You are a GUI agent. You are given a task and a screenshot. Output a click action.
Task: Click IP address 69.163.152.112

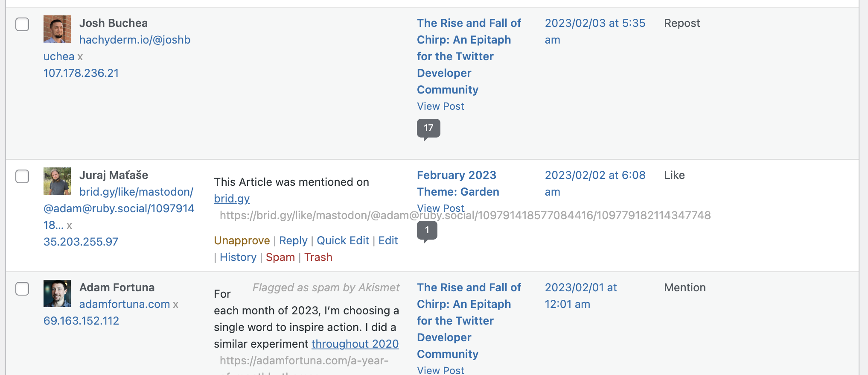coord(81,321)
